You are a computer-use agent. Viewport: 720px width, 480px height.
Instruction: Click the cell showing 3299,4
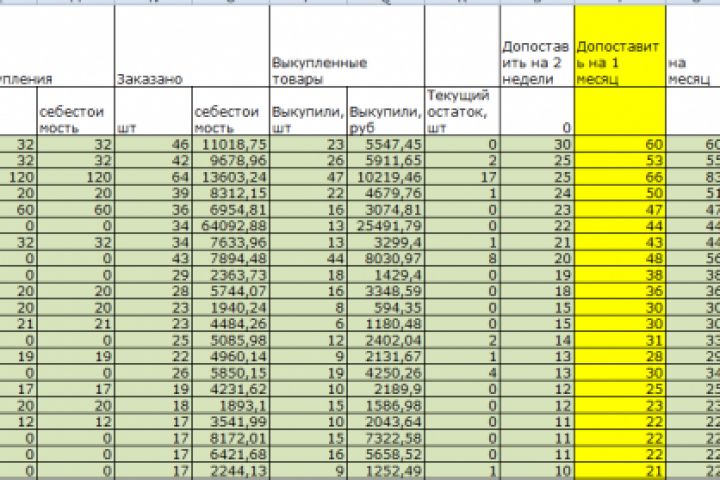point(386,242)
